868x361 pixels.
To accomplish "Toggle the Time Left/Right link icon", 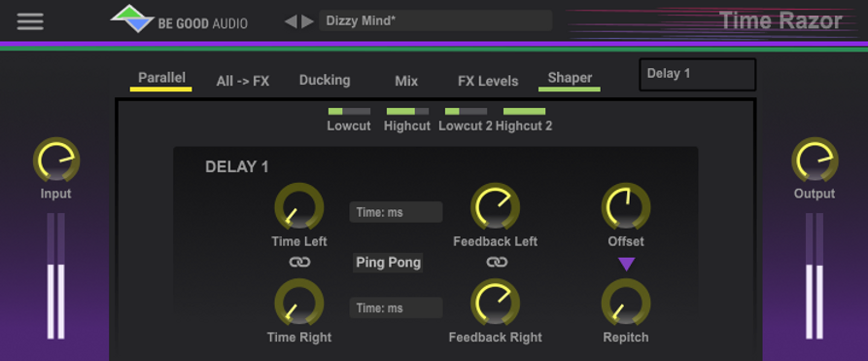I will tap(299, 262).
